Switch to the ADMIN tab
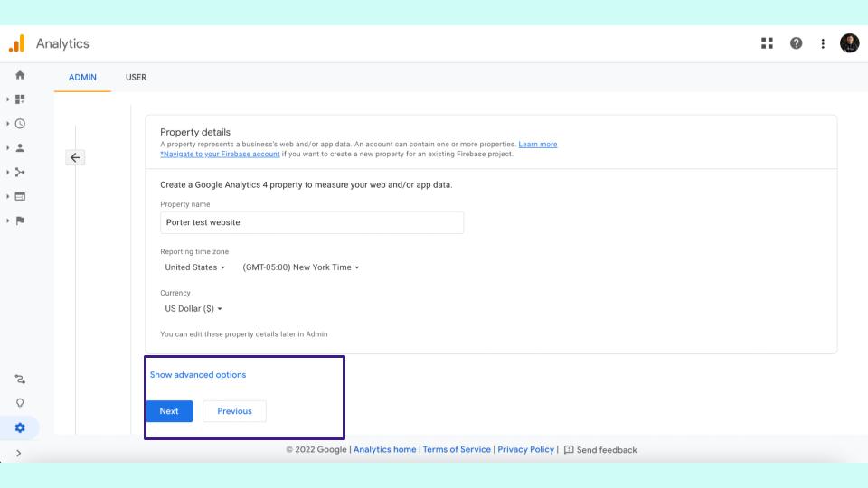The height and width of the screenshot is (488, 868). coord(82,78)
